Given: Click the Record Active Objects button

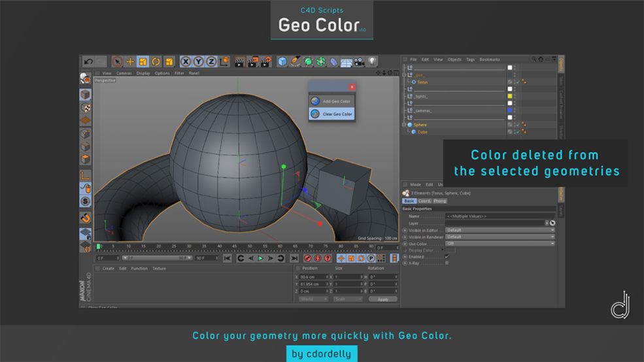Looking at the screenshot, I should pyautogui.click(x=308, y=258).
